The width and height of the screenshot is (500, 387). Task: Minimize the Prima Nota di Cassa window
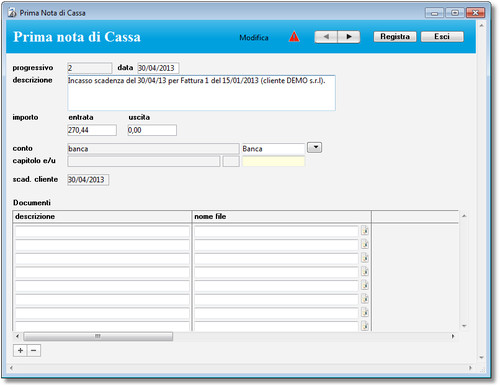tap(434, 13)
